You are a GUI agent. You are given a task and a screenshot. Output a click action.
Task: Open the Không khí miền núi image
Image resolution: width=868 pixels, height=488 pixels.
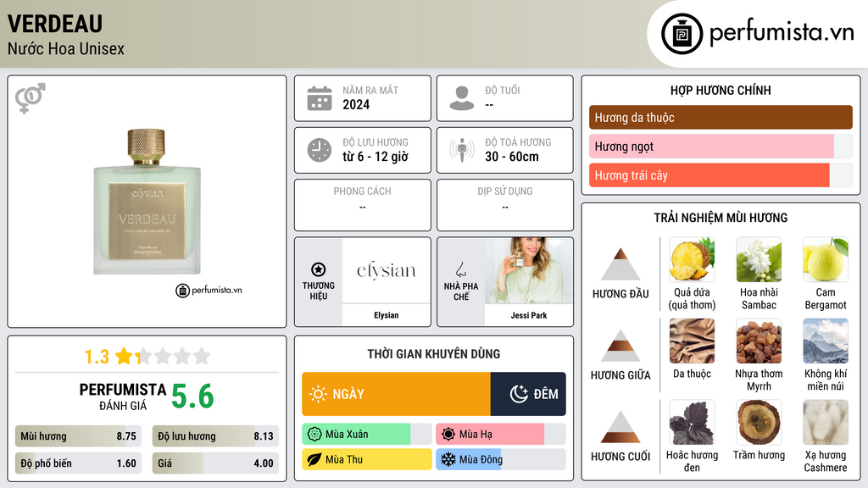(x=826, y=341)
